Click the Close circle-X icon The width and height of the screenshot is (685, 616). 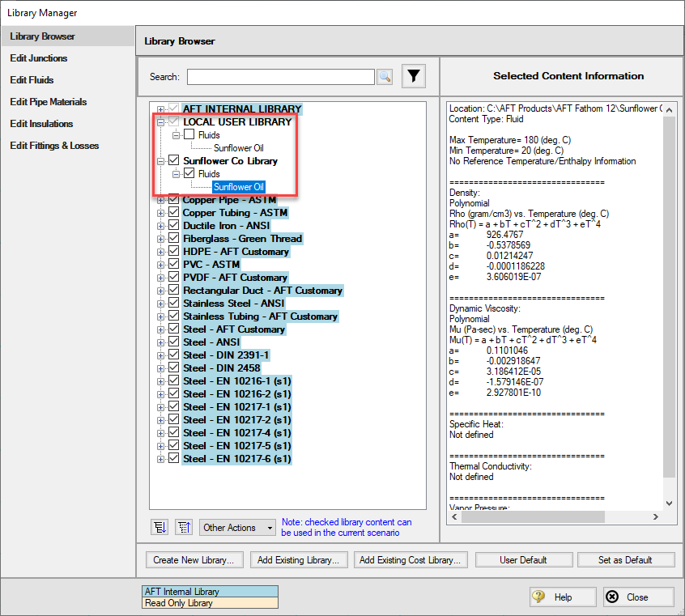[x=612, y=597]
